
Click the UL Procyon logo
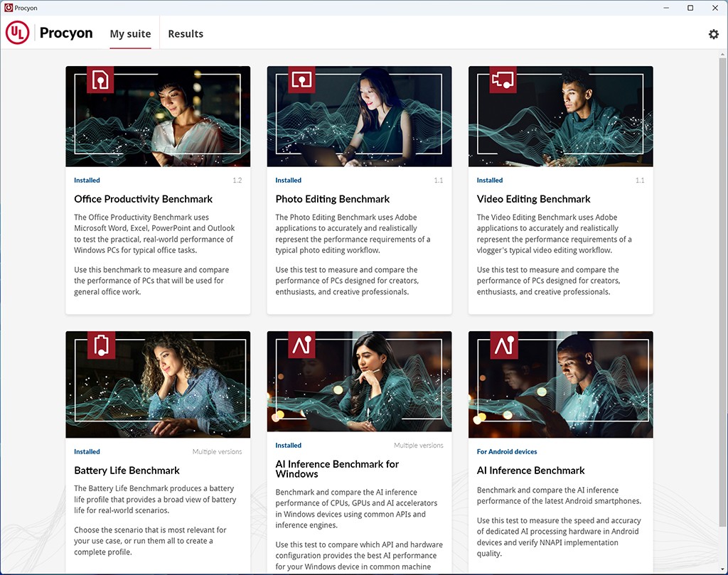point(49,33)
